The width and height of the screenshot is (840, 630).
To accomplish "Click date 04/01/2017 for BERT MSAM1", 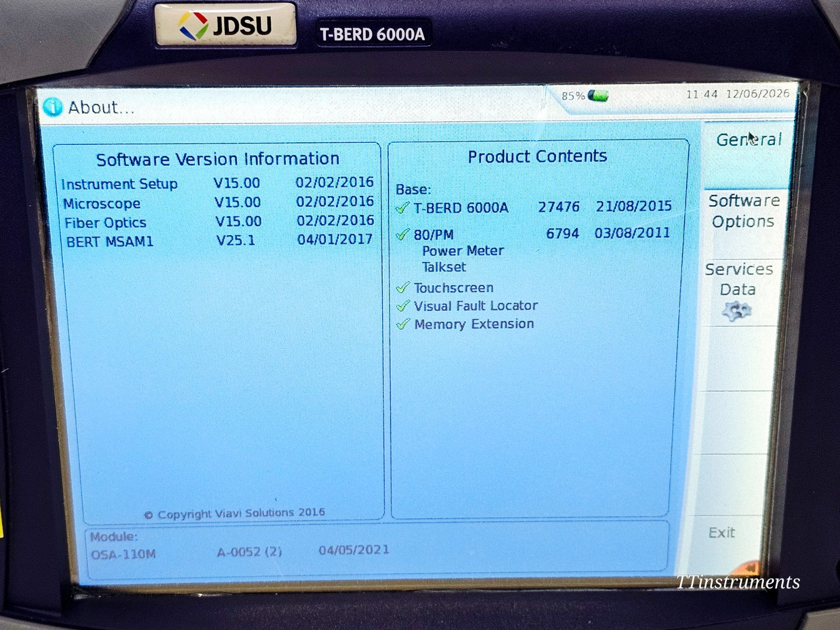I will coord(335,239).
